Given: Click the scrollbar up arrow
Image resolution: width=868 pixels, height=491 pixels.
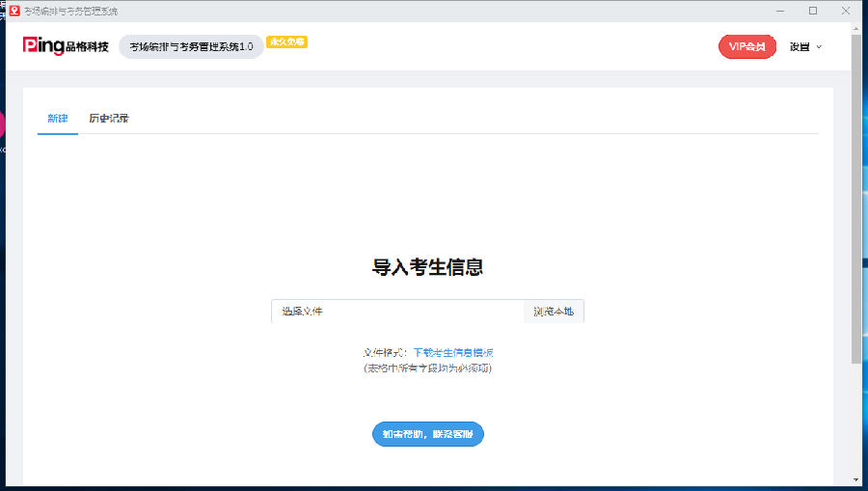Looking at the screenshot, I should (x=856, y=29).
